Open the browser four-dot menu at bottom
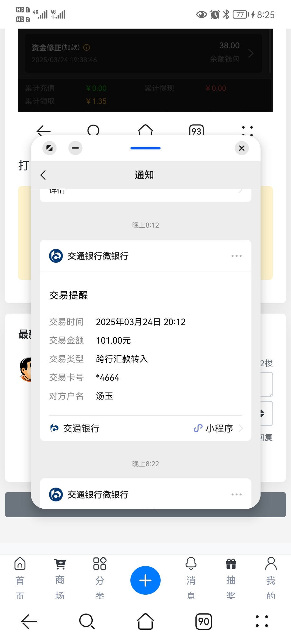Viewport: 291px width, 644px height. tap(262, 621)
